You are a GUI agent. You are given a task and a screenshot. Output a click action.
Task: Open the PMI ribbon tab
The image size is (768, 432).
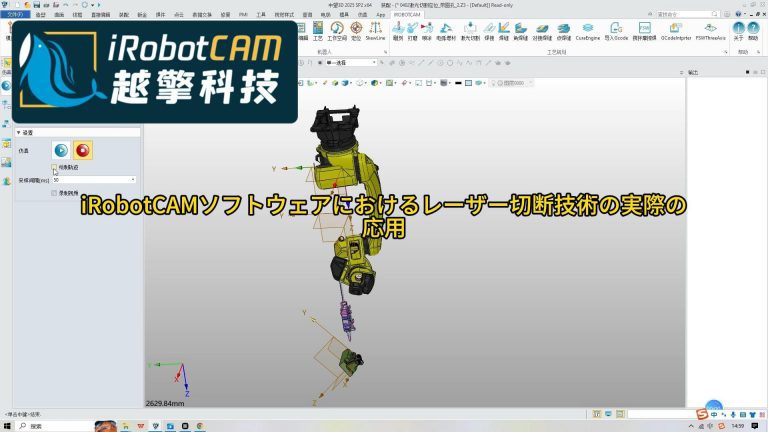(243, 15)
